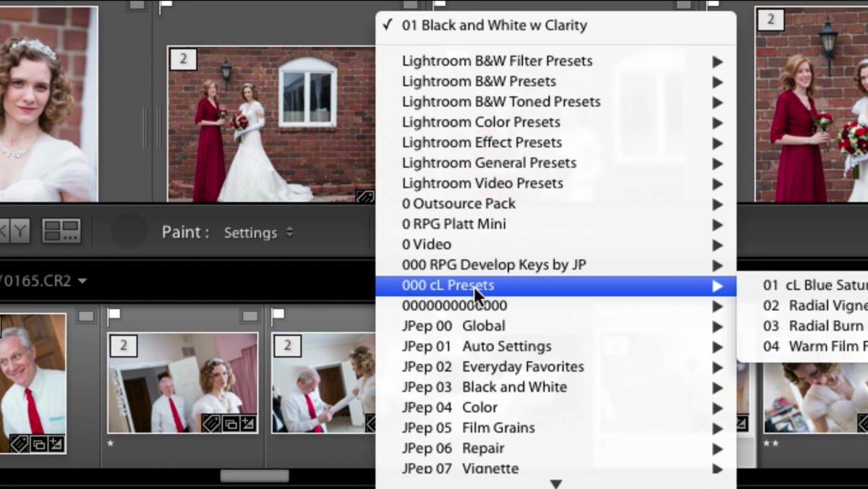Select the brick-wall bridesmaid and bride photo
Image resolution: width=868 pixels, height=489 pixels.
click(271, 124)
